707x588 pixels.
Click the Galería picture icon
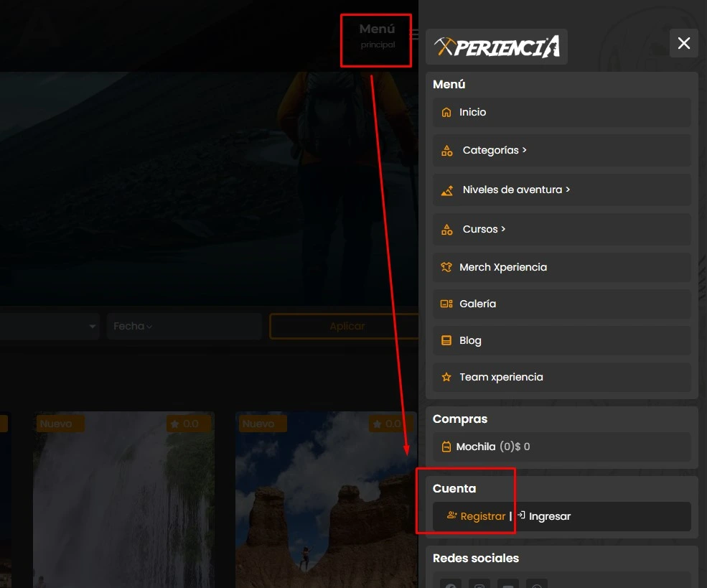click(x=446, y=304)
